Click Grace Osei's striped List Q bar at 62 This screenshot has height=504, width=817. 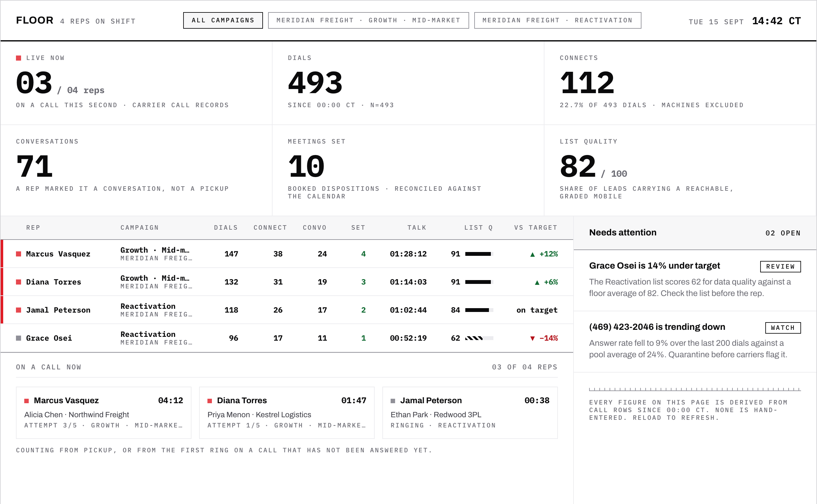[x=479, y=338]
